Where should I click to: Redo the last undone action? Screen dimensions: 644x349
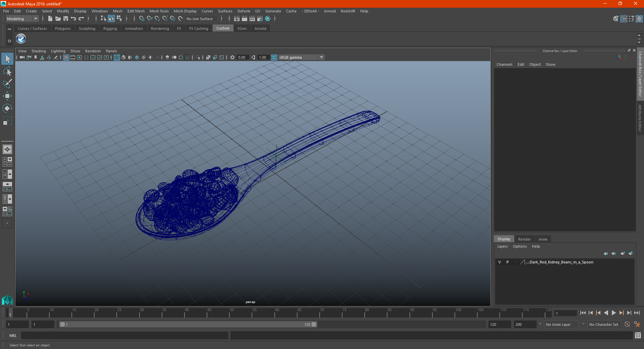point(81,19)
